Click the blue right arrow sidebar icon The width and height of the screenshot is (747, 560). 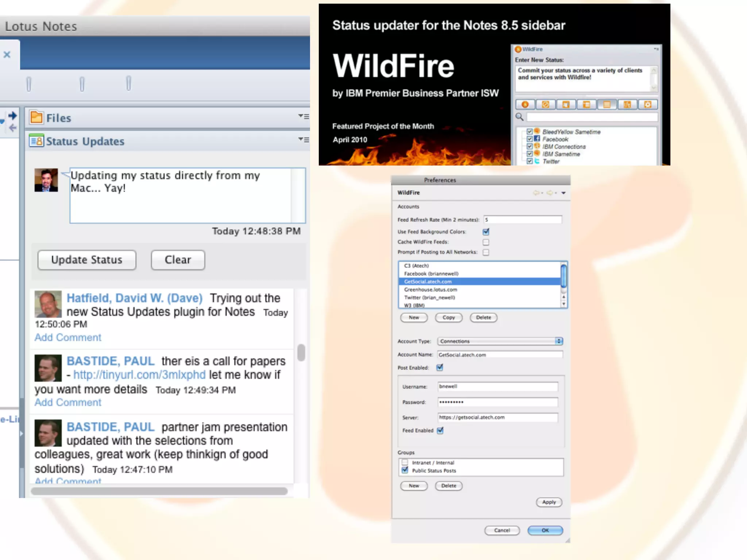12,116
